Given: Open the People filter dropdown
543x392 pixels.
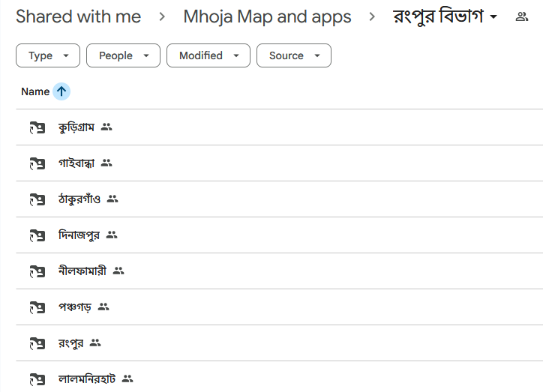Looking at the screenshot, I should (x=123, y=55).
